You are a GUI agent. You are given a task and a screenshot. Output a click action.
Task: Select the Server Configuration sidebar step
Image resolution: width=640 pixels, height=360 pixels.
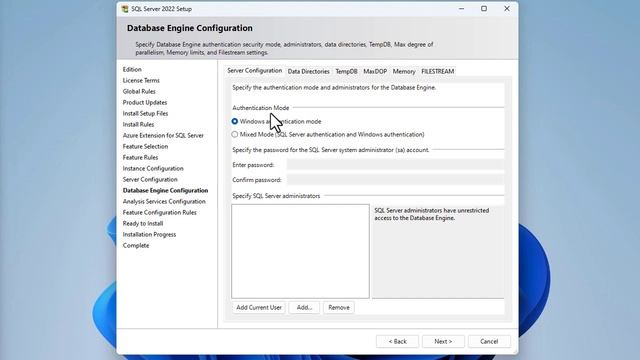[x=150, y=180]
